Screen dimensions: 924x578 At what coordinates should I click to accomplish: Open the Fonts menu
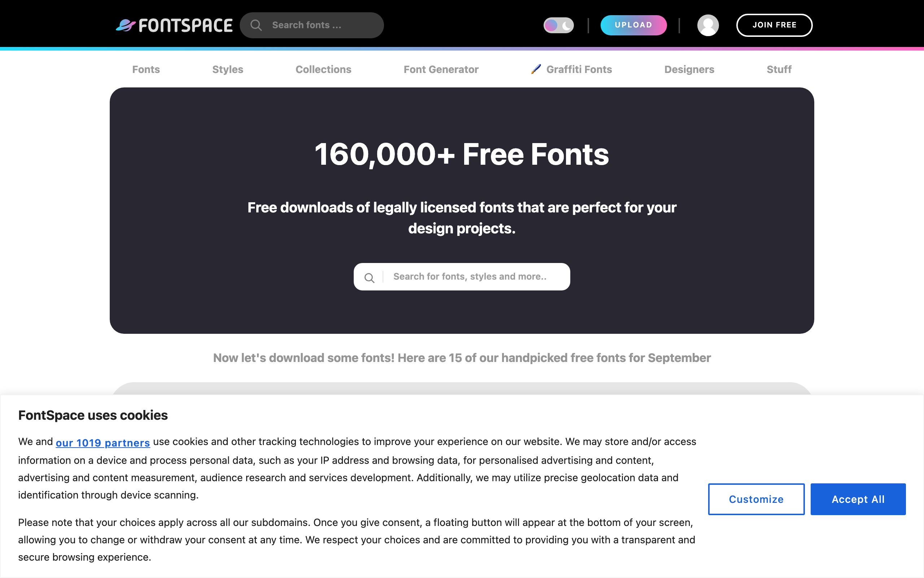[146, 69]
